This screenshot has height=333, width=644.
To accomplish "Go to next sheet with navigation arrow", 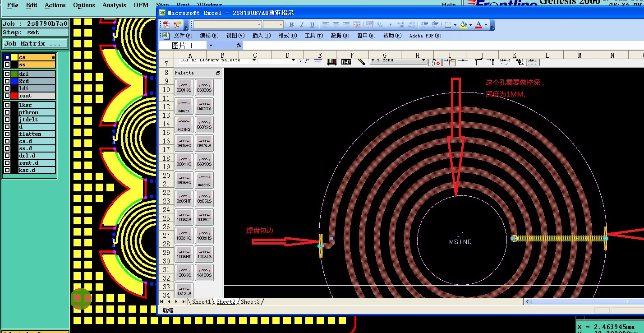I will (176, 301).
